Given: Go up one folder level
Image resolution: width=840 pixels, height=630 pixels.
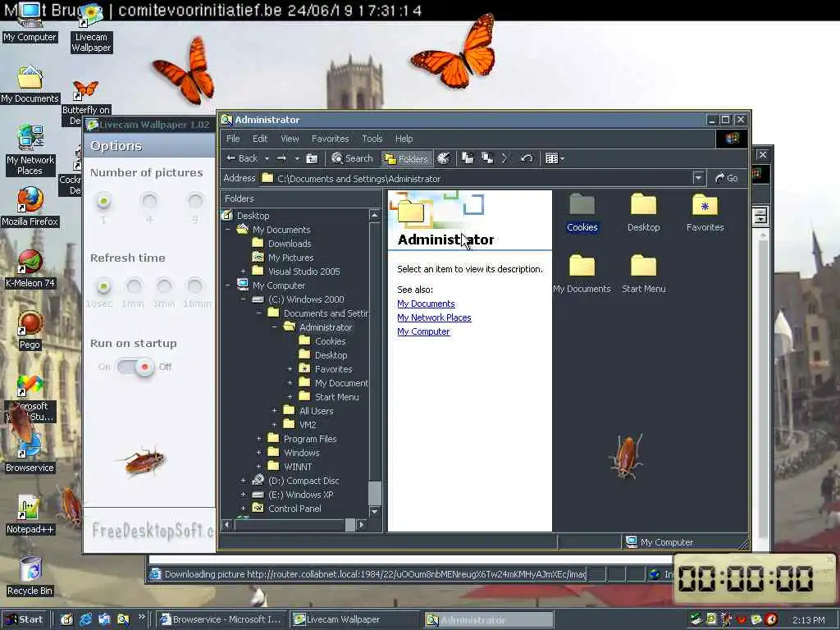Looking at the screenshot, I should point(312,158).
